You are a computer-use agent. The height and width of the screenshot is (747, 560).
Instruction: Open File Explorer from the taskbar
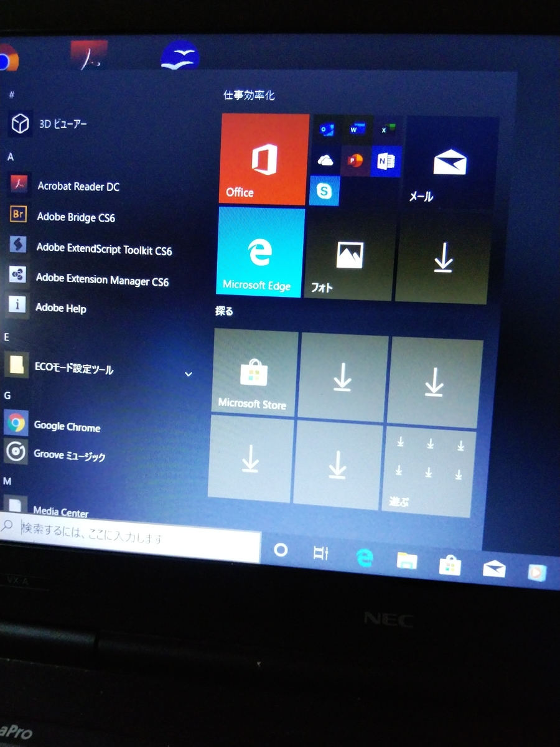[407, 561]
